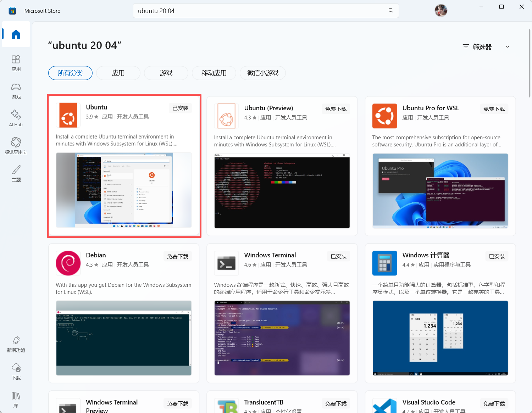This screenshot has width=532, height=413.
Task: Click 已安装 button on Ubuntu card
Action: click(180, 108)
